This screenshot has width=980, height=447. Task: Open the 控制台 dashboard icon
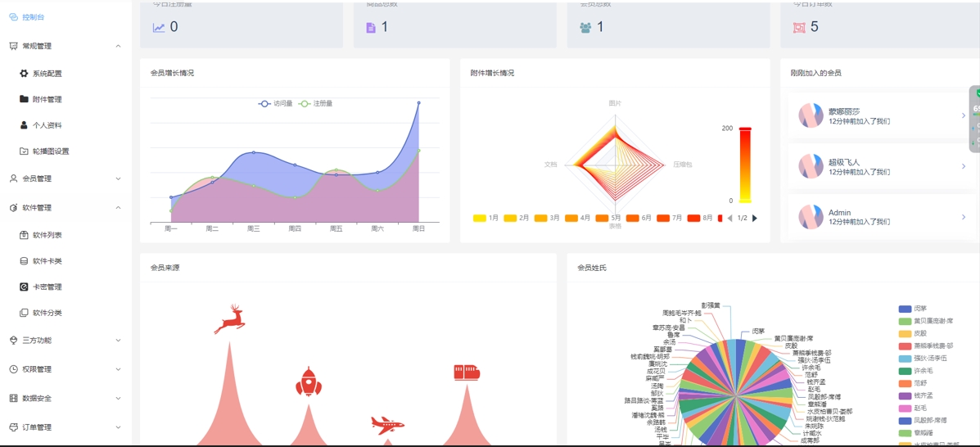pyautogui.click(x=13, y=17)
